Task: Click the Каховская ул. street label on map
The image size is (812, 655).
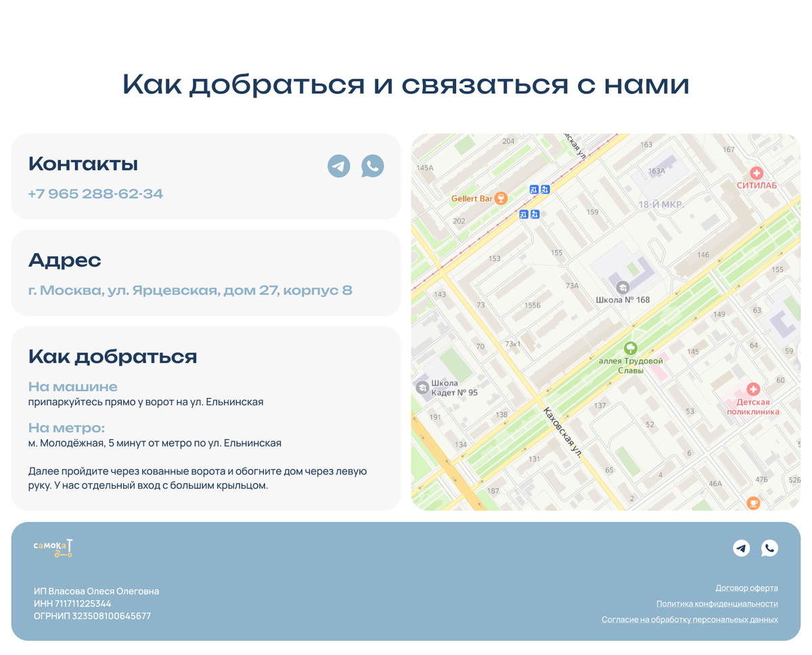Action: (562, 432)
